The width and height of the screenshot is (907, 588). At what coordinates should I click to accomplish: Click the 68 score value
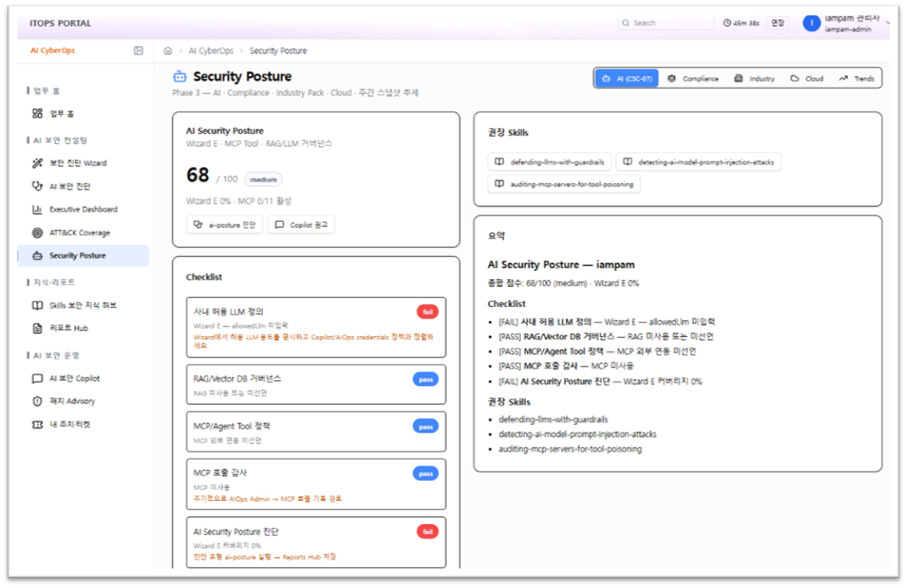[197, 175]
